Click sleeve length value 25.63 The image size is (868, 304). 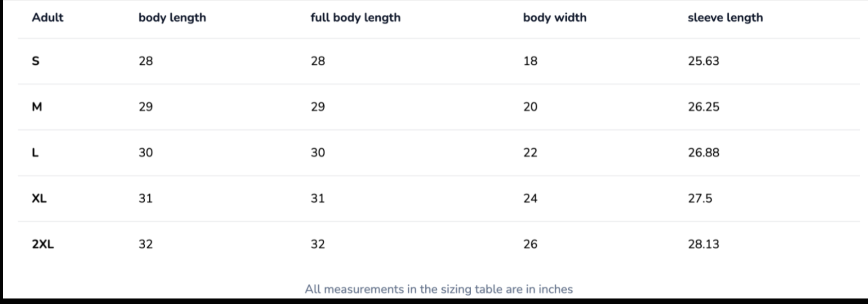[703, 61]
